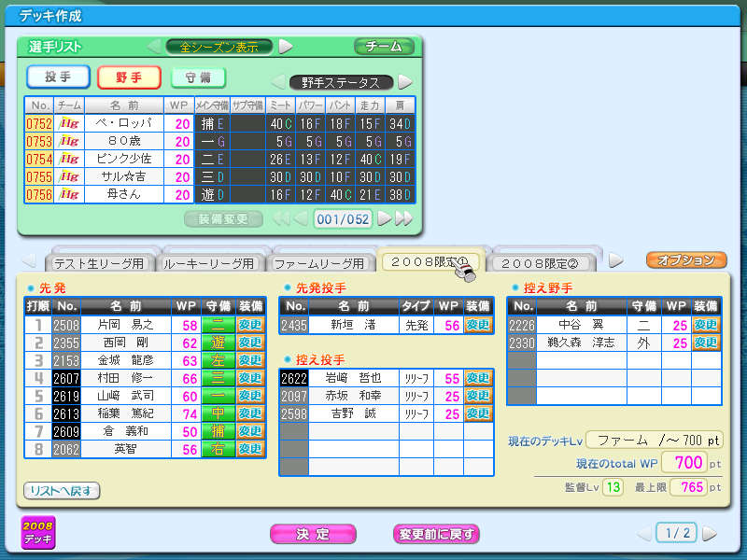The image size is (747, 560).
Task: Click 変更 for starting pitcher 新垣 渚
Action: (x=478, y=325)
